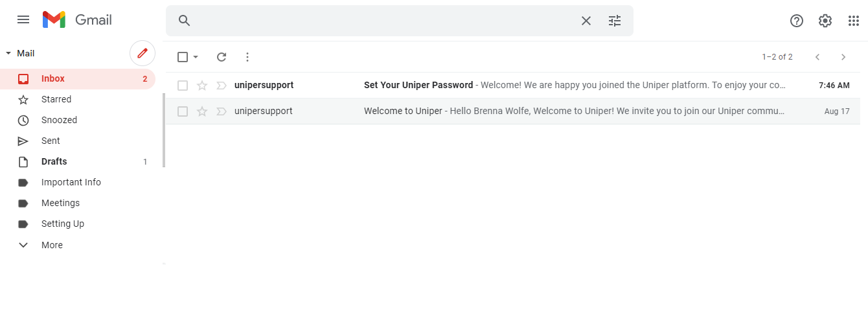The width and height of the screenshot is (868, 326).
Task: Click the compose pencil icon
Action: pyautogui.click(x=143, y=53)
